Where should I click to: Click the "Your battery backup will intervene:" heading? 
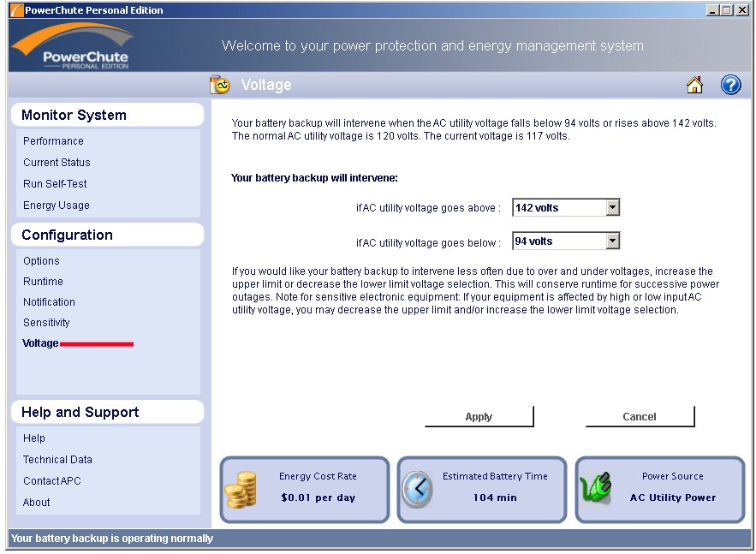[314, 178]
